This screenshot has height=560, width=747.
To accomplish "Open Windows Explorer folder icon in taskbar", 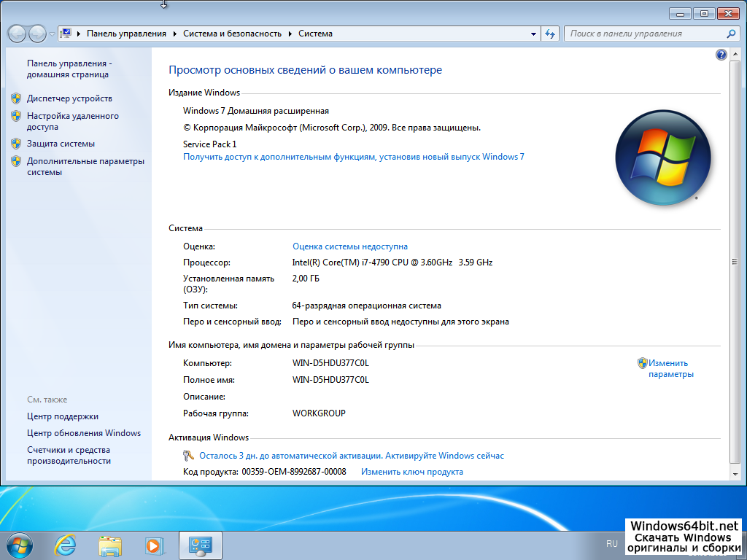I will (x=110, y=545).
